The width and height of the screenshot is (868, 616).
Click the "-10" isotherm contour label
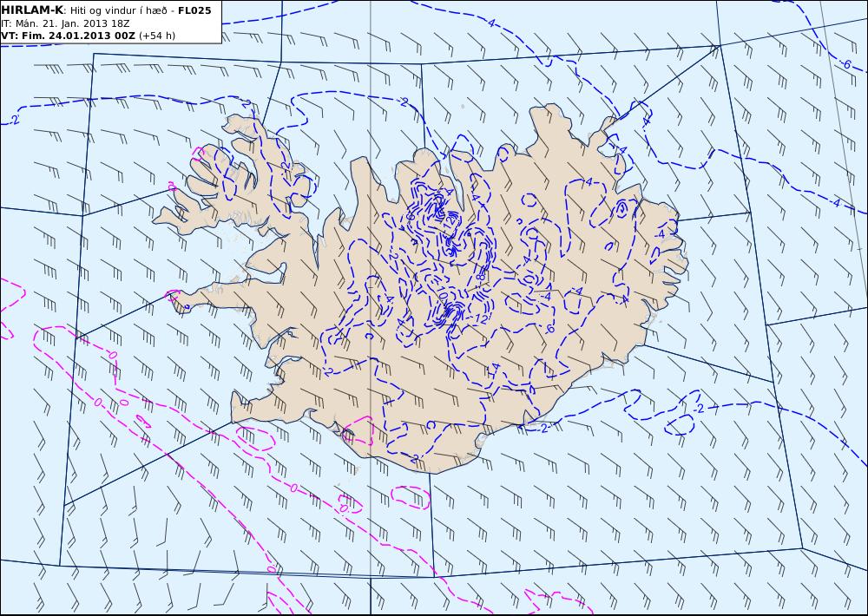442,293
